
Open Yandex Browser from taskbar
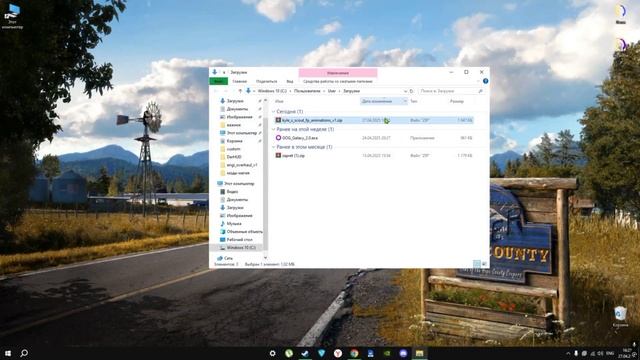click(338, 353)
